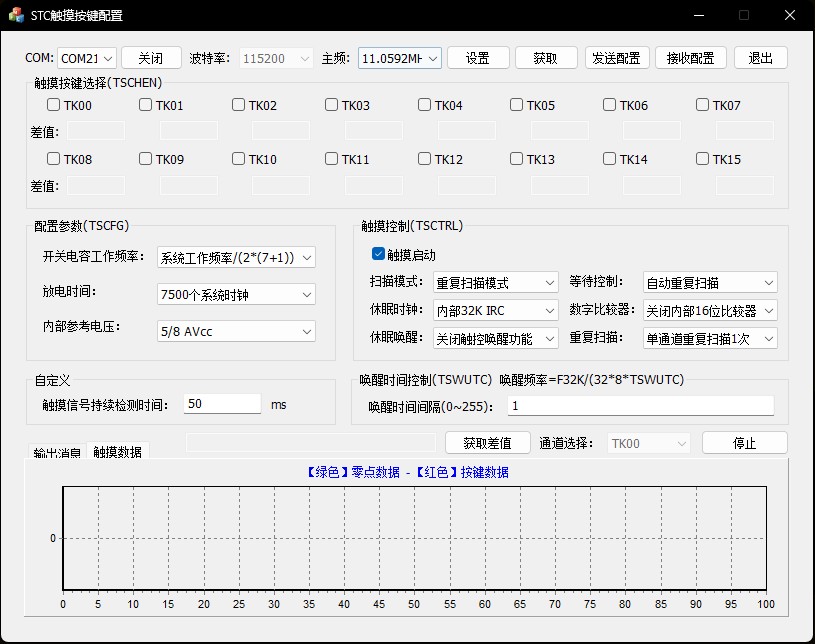Expand the 休眠时钟 dropdown
The image size is (815, 644).
point(495,310)
